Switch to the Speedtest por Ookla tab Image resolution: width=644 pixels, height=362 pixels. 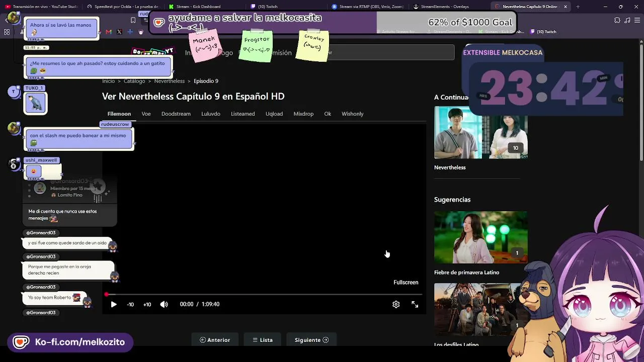(x=122, y=7)
